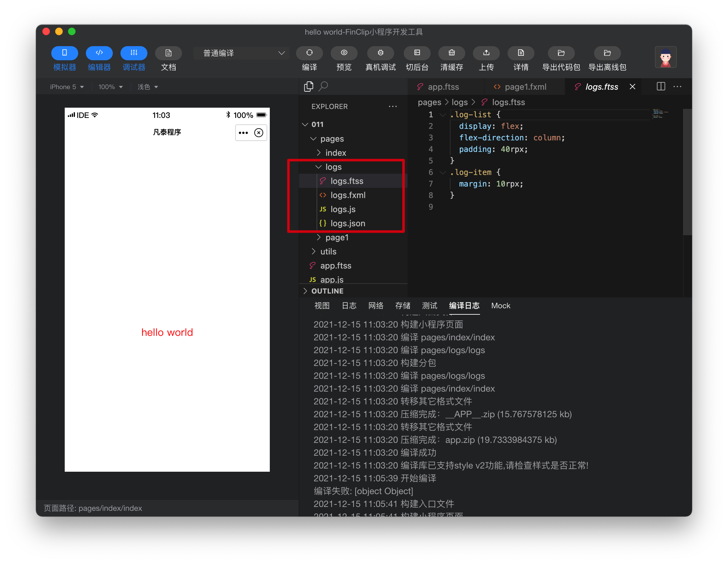Click the 上传 upload icon
This screenshot has height=564, width=728.
[486, 53]
